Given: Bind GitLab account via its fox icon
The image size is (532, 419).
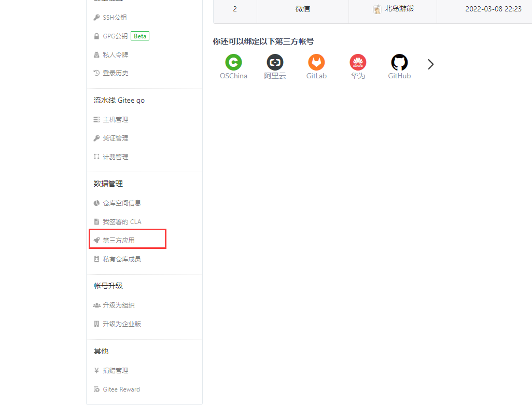Looking at the screenshot, I should (316, 63).
